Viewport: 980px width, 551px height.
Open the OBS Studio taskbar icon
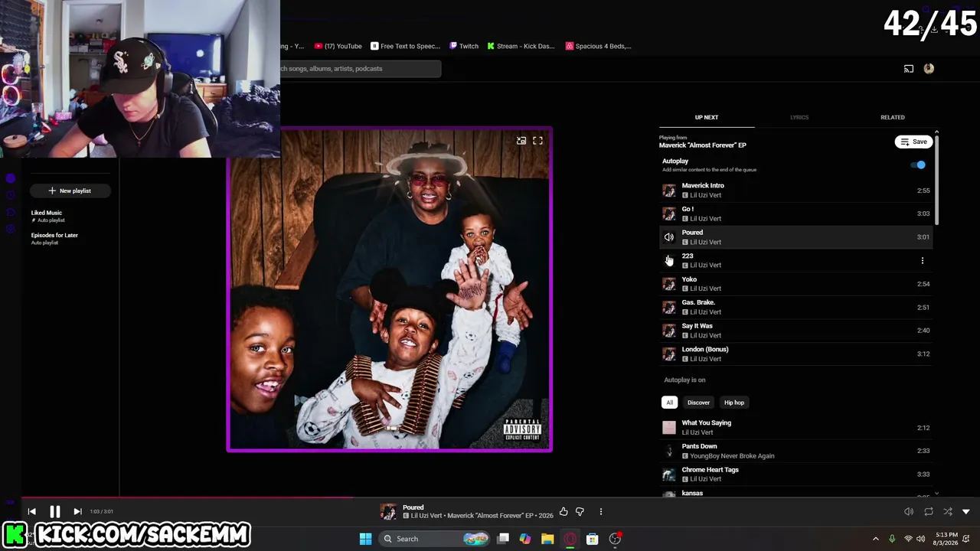[x=615, y=539]
